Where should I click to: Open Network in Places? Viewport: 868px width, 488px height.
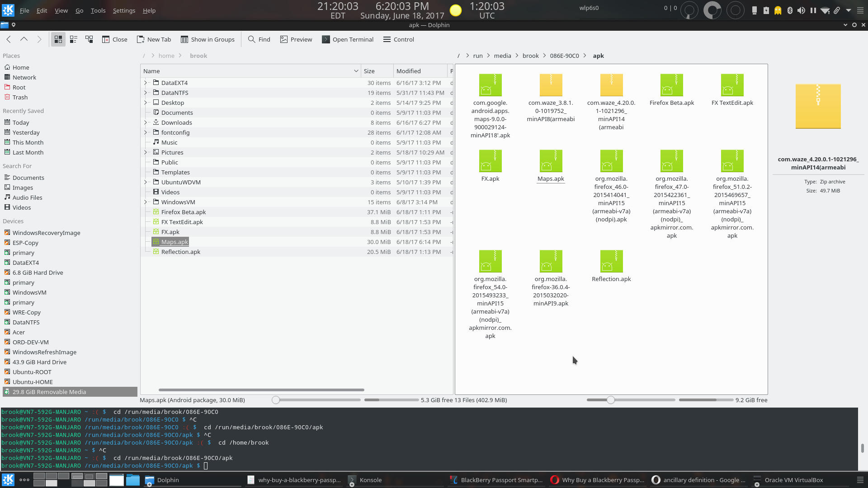tap(24, 77)
